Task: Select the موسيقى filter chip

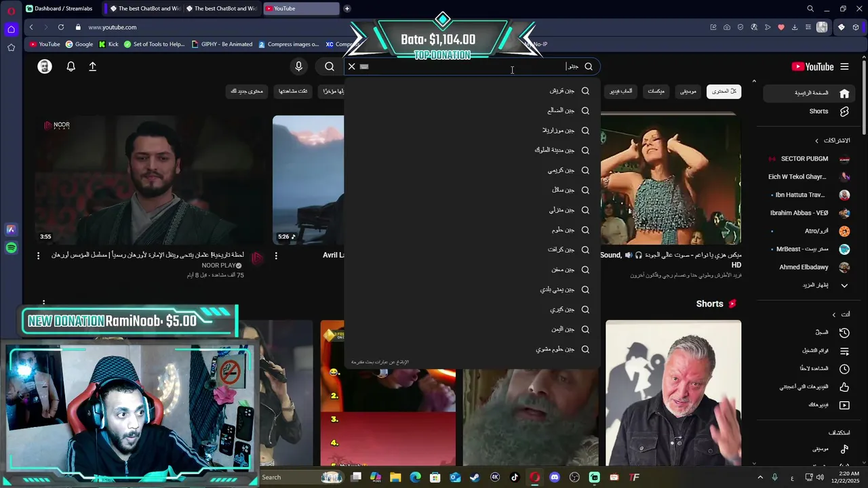Action: pos(688,91)
